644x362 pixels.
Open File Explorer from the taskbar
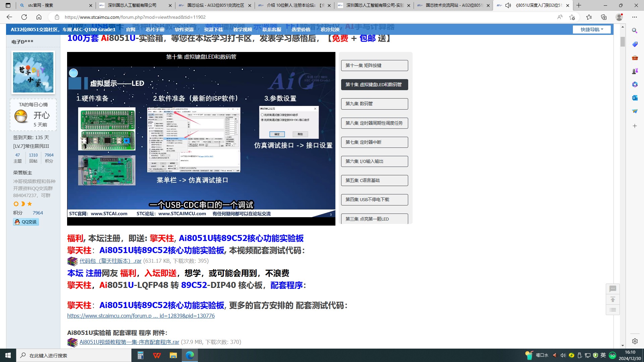(x=173, y=355)
